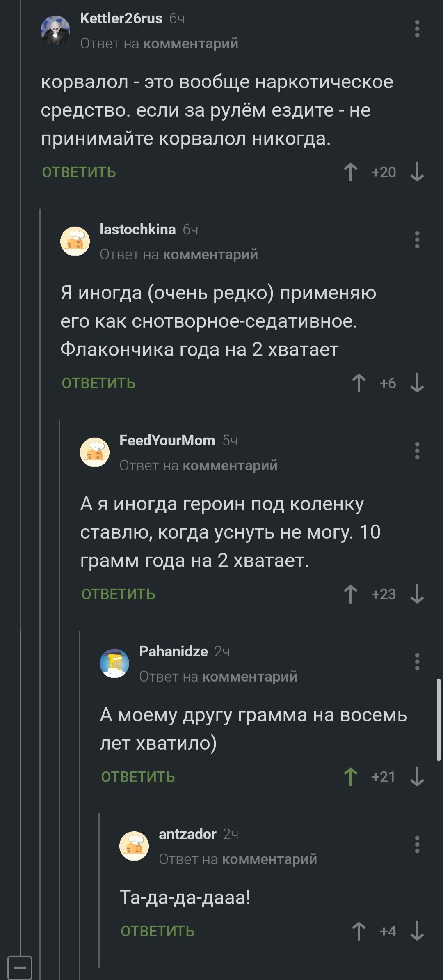
Task: Open three-dot menu on FeedYourMom's comment
Action: click(x=417, y=451)
